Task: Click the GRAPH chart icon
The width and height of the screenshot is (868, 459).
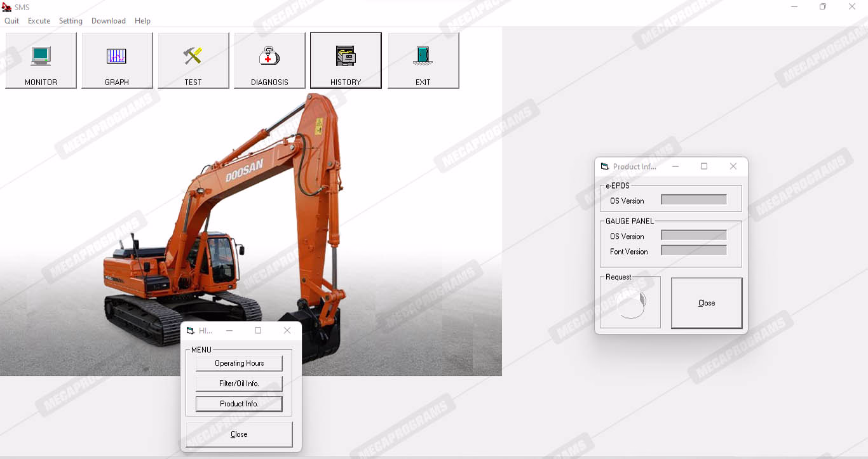Action: point(117,57)
